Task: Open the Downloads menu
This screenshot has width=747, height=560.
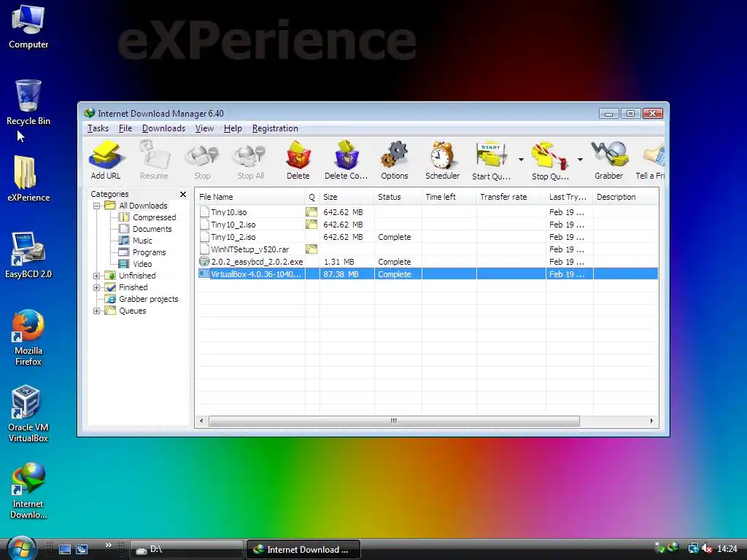Action: tap(163, 128)
